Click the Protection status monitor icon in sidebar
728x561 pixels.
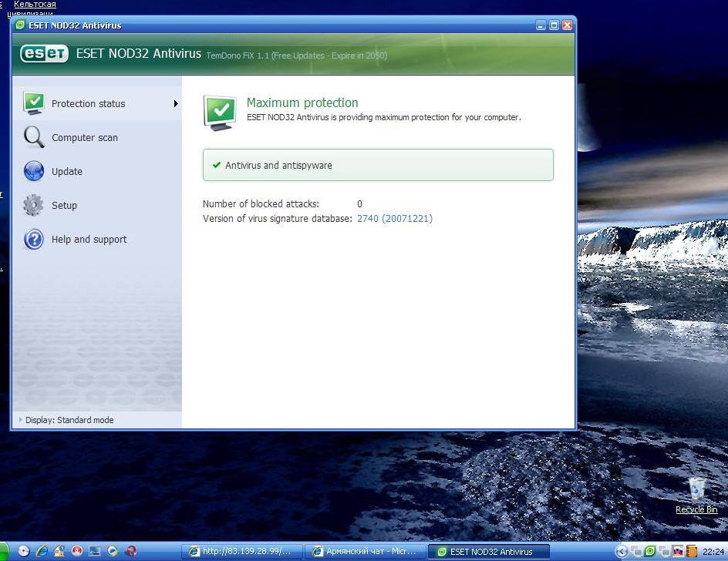pos(34,103)
